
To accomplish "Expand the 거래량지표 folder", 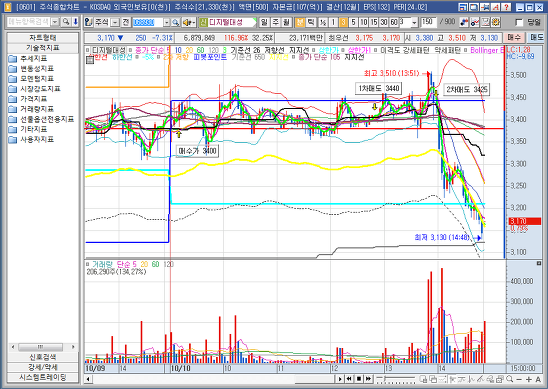I will click(x=31, y=109).
